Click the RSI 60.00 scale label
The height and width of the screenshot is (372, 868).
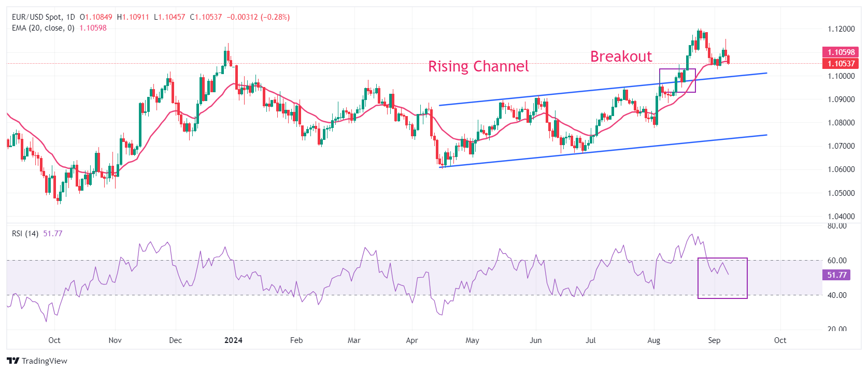[x=837, y=261]
